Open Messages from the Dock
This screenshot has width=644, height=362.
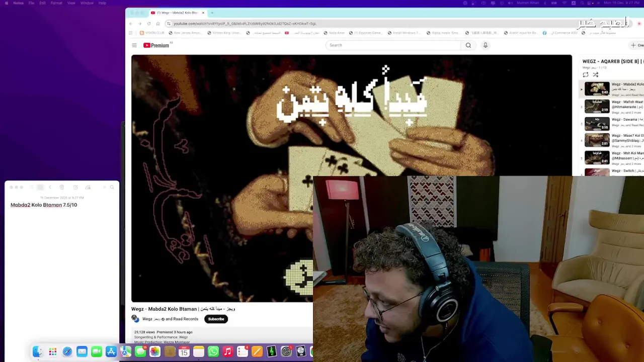[140, 351]
